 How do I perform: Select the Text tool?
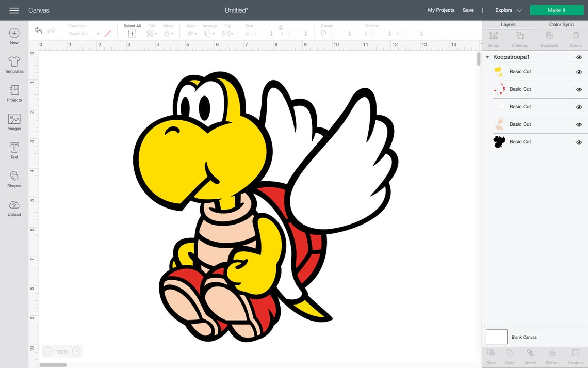tap(14, 151)
